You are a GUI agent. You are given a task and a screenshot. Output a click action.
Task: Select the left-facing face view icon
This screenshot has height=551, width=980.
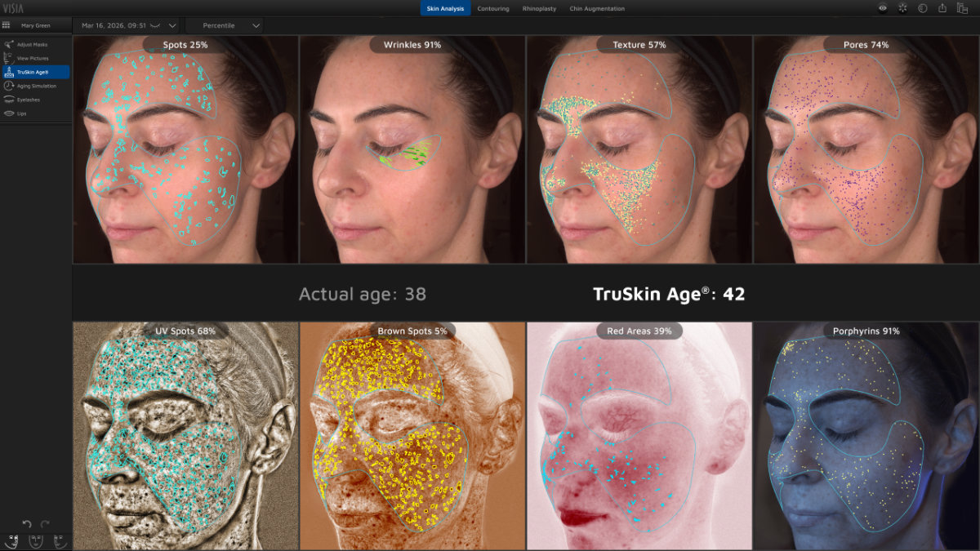[x=11, y=540]
